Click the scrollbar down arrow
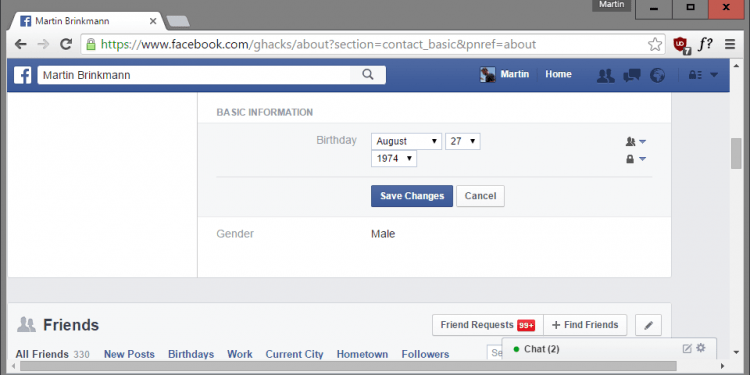 click(736, 353)
